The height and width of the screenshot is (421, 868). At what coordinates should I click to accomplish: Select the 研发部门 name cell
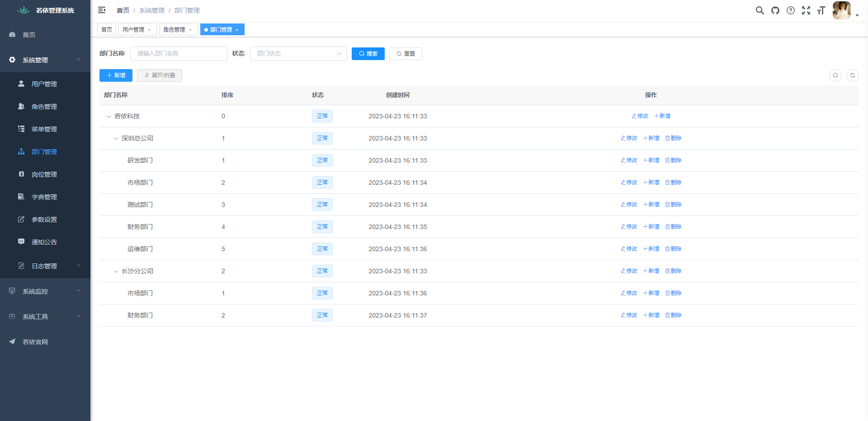(140, 160)
